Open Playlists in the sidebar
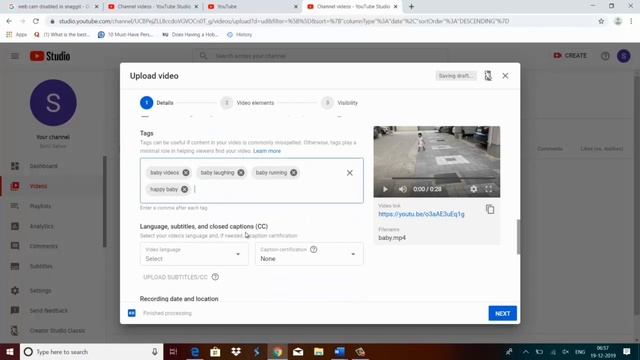 coord(53,206)
